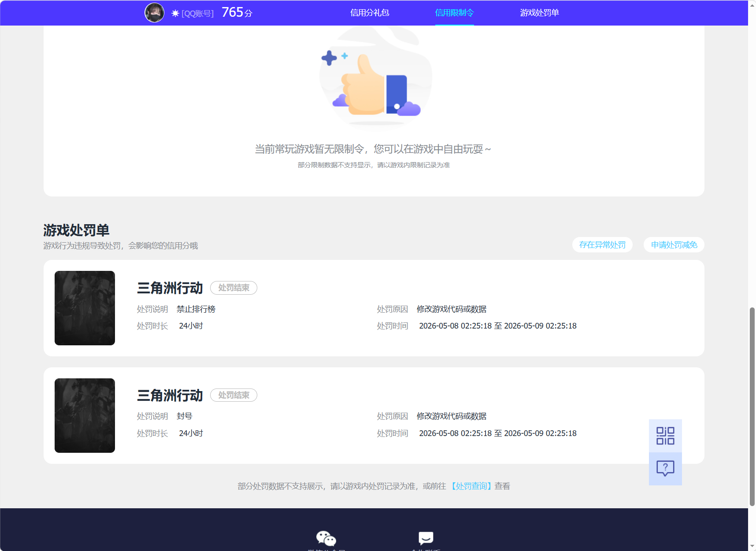Click the WeChat icon in the footer
Screen dimensions: 756x551
326,538
